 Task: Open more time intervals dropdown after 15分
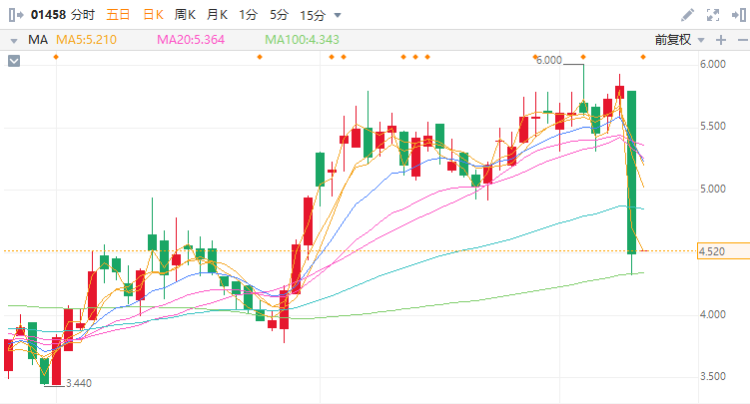337,15
